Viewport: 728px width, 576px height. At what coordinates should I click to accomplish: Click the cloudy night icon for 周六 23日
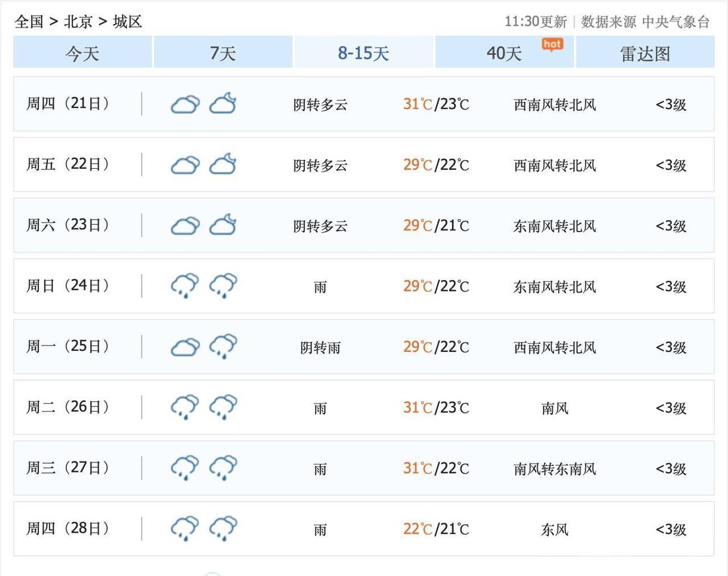[223, 225]
